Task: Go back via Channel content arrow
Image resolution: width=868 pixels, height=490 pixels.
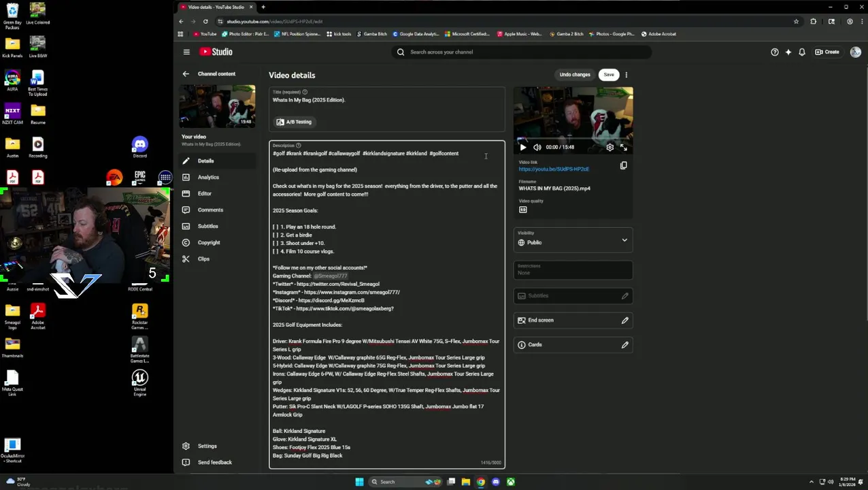Action: pos(185,73)
